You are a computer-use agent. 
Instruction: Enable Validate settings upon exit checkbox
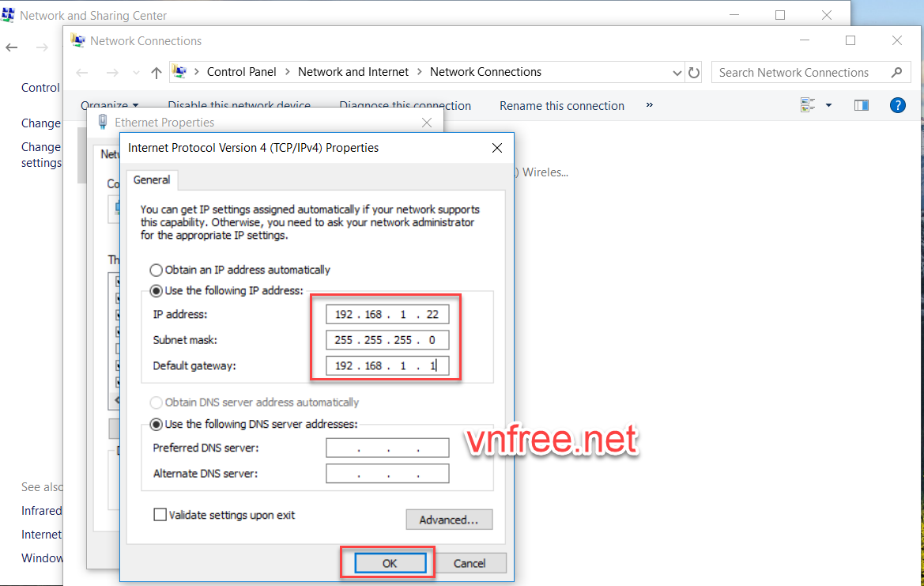(x=160, y=516)
